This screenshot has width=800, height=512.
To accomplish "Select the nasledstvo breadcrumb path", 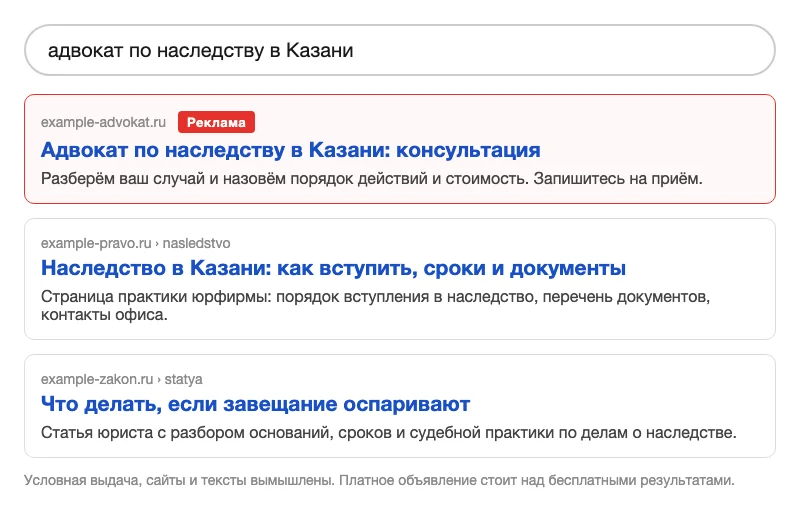I will 196,243.
